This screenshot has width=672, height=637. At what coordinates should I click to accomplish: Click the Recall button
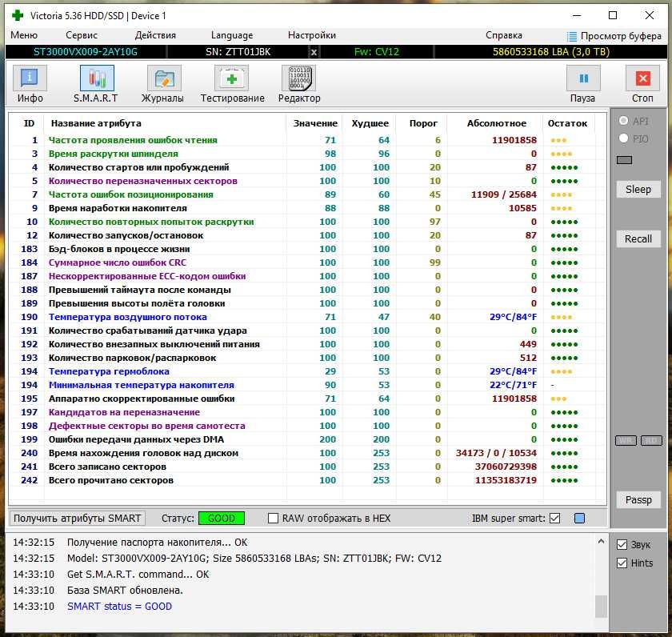(x=638, y=238)
